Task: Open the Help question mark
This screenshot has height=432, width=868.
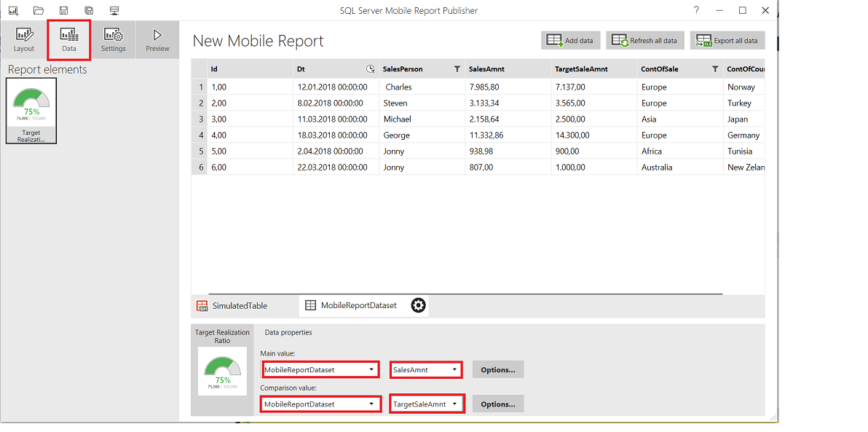Action: 696,10
